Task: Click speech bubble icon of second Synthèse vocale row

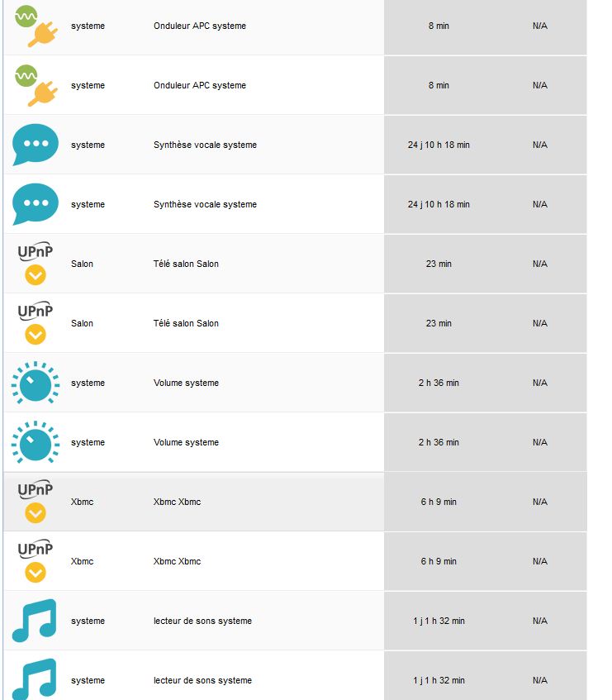Action: click(36, 204)
